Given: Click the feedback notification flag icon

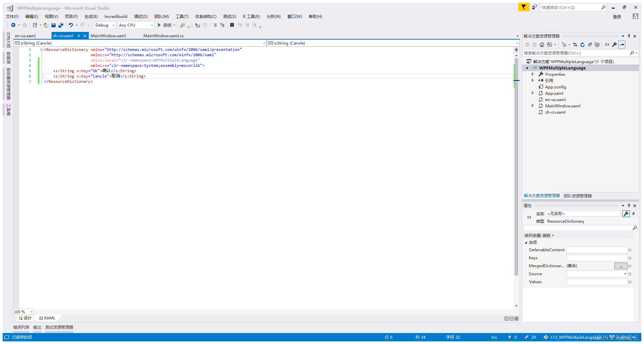Looking at the screenshot, I should [524, 7].
